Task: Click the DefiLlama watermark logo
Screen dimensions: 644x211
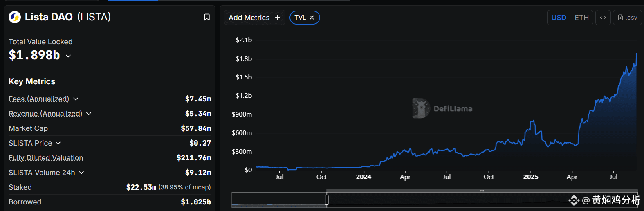Action: click(421, 108)
